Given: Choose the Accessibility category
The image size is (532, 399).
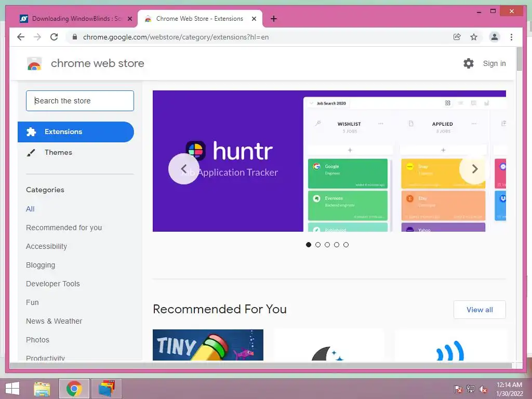Looking at the screenshot, I should [x=46, y=246].
